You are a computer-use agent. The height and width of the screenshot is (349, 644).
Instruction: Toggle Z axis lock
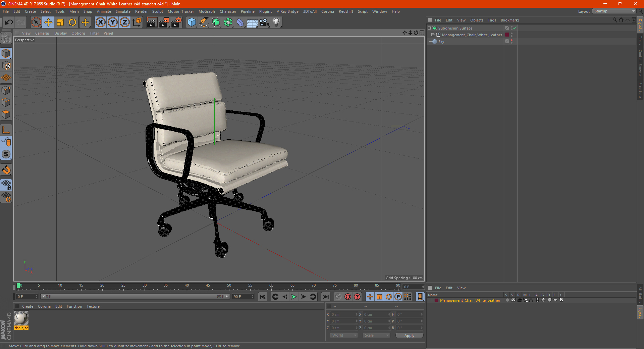click(125, 22)
